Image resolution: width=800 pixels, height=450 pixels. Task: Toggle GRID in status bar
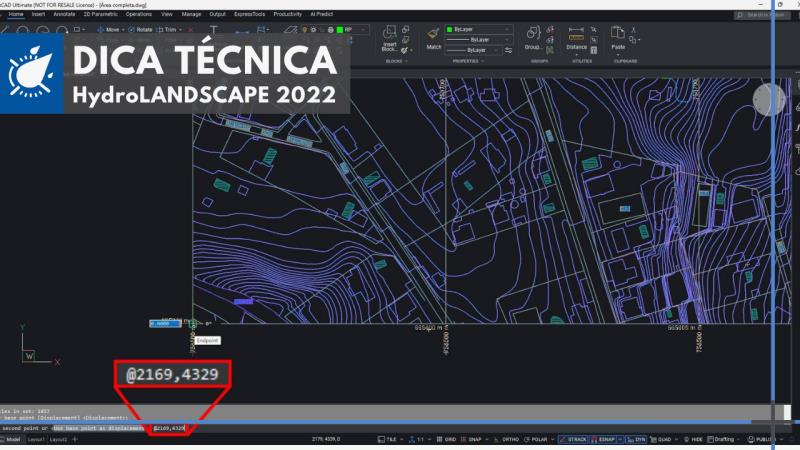446,439
